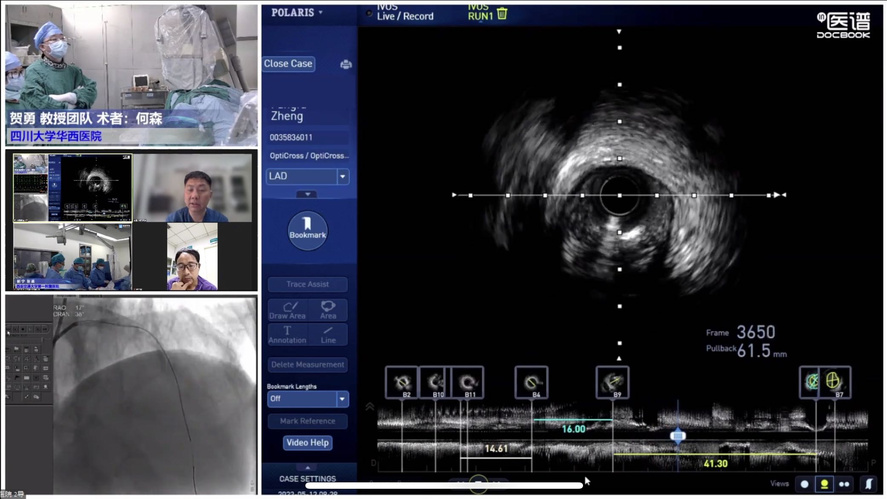Switch to single-circle view mode
The height and width of the screenshot is (499, 887).
click(x=804, y=484)
